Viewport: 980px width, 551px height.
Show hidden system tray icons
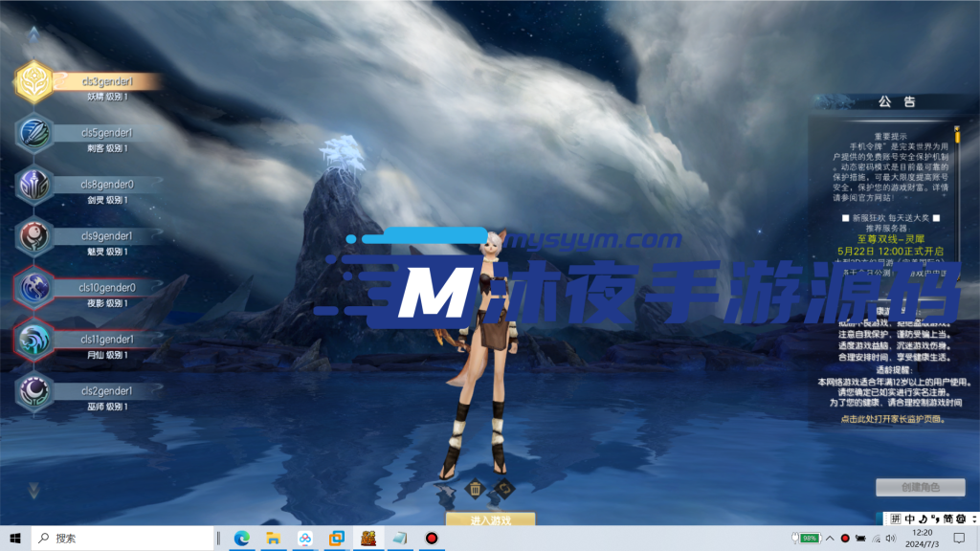click(x=831, y=539)
